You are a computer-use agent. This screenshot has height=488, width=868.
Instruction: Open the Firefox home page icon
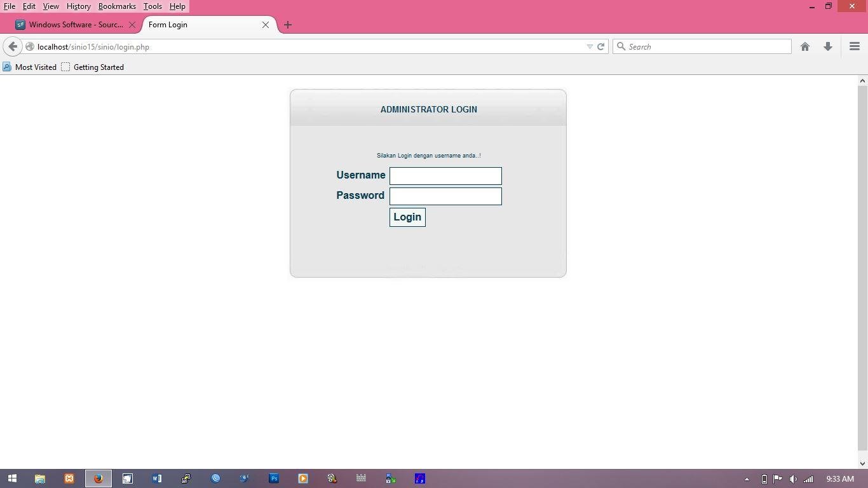805,46
